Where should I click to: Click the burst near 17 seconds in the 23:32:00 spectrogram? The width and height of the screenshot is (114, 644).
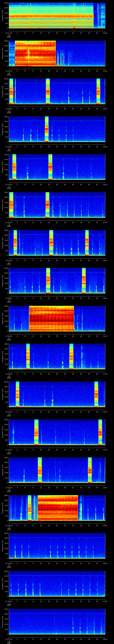click(x=36, y=432)
